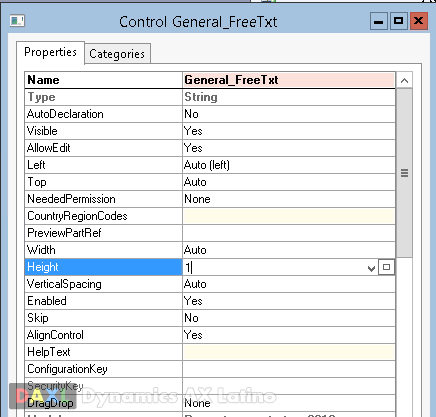Select the Properties tab
The height and width of the screenshot is (417, 436).
pos(50,52)
